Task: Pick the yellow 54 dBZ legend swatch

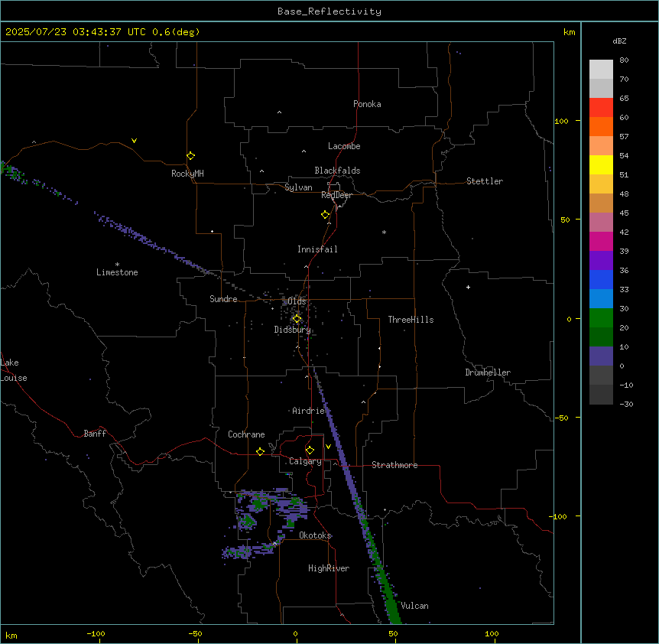Action: [601, 164]
